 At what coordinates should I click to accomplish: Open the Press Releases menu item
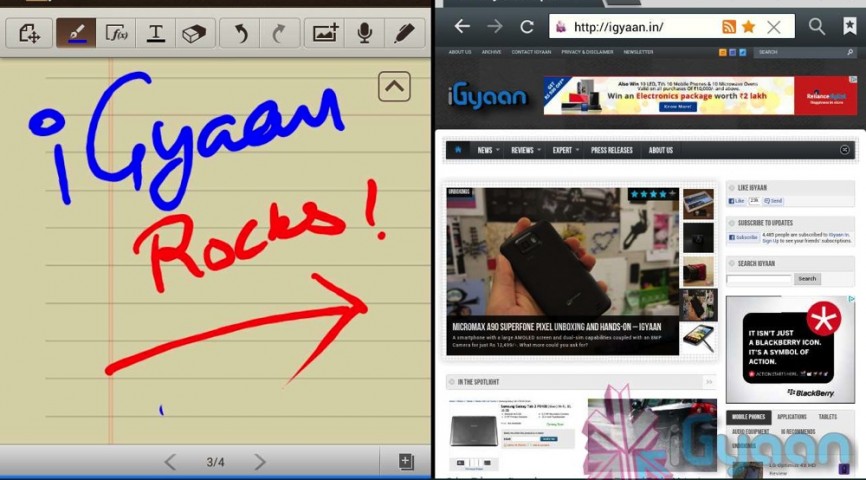(x=611, y=150)
